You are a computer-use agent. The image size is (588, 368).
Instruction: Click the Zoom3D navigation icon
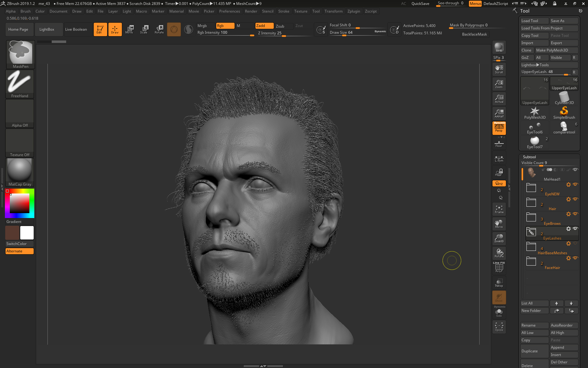click(499, 239)
